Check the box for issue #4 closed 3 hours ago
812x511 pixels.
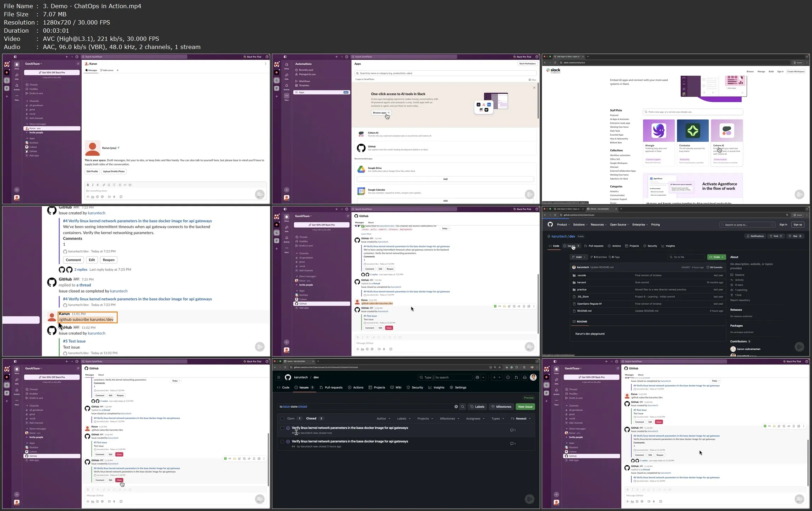tap(282, 442)
